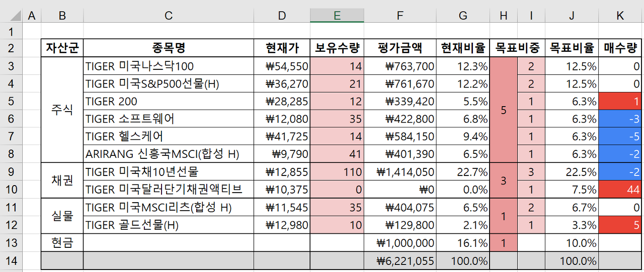The image size is (644, 272).
Task: Select current ratio cell 16.1%
Action: (463, 243)
